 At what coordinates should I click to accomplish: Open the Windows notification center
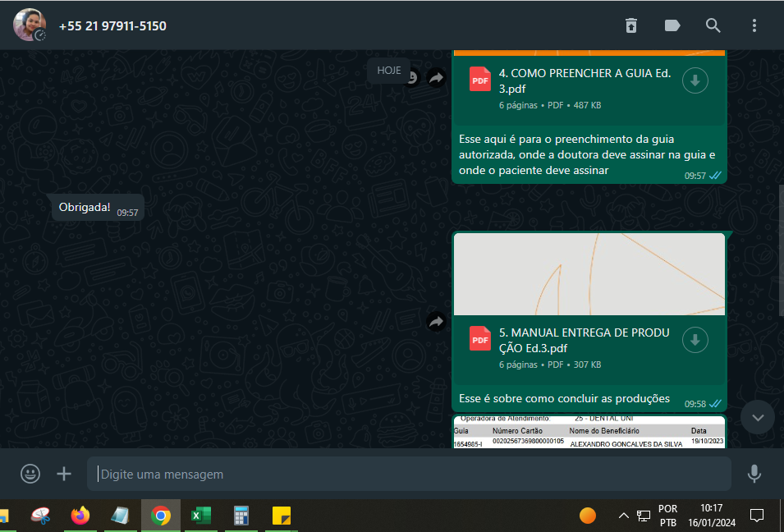click(x=757, y=515)
